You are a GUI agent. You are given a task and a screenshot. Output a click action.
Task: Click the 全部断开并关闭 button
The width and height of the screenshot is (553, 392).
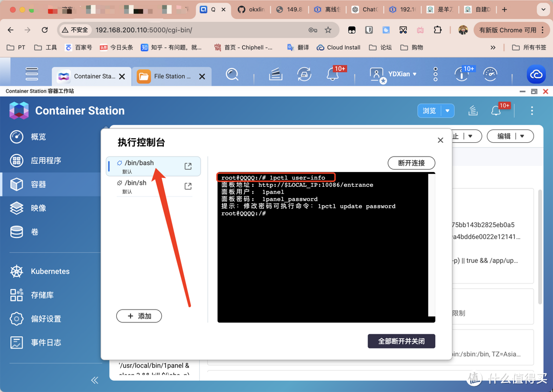[401, 341]
